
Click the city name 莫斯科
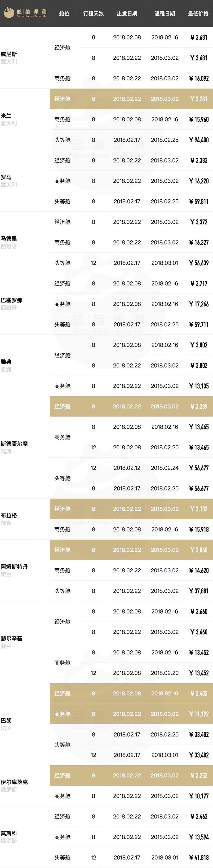pos(9,833)
